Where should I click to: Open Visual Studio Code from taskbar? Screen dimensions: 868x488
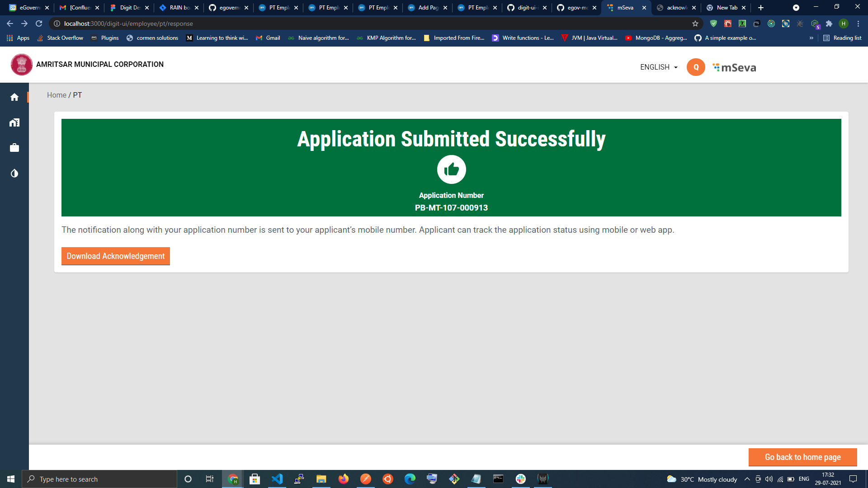[277, 479]
